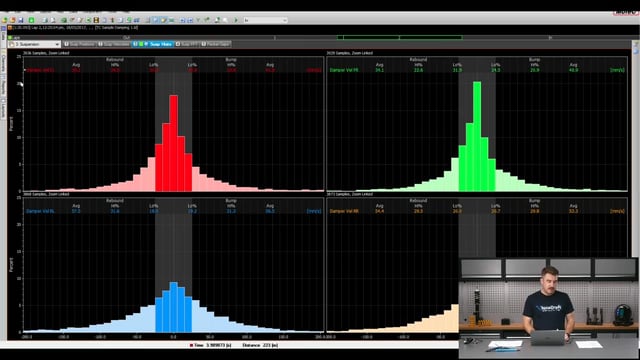The image size is (640, 360).
Task: Switch to the Susp Velocities worksheet tab
Action: tap(114, 44)
